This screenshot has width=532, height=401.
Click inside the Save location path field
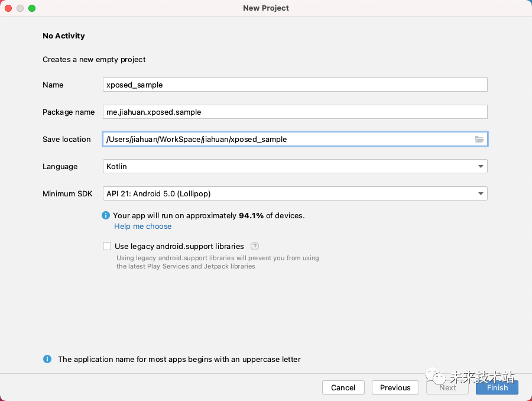[x=287, y=140]
